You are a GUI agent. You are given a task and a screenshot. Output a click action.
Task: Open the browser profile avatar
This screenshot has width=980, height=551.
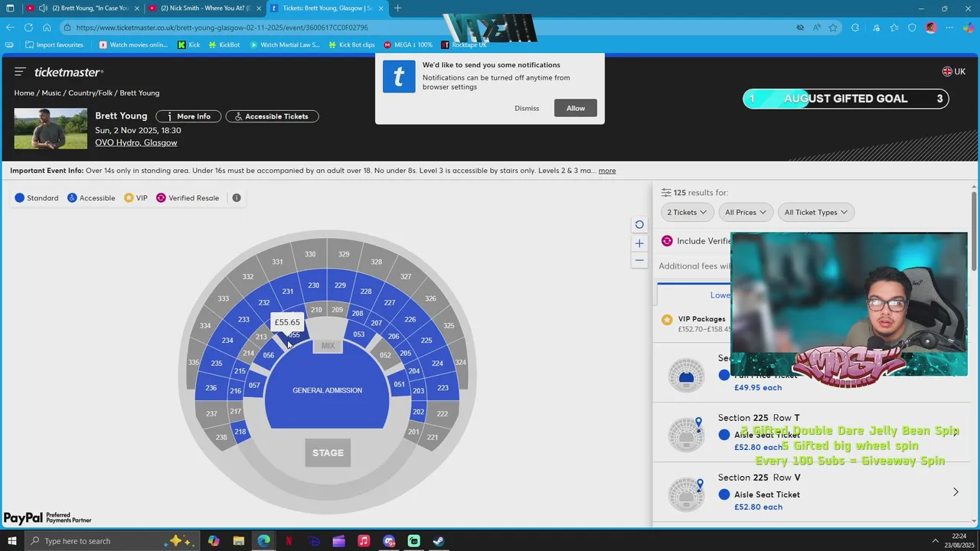click(931, 28)
